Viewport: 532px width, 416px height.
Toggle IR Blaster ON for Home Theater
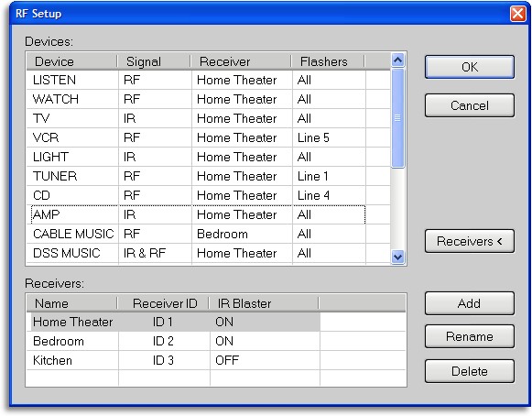click(224, 322)
